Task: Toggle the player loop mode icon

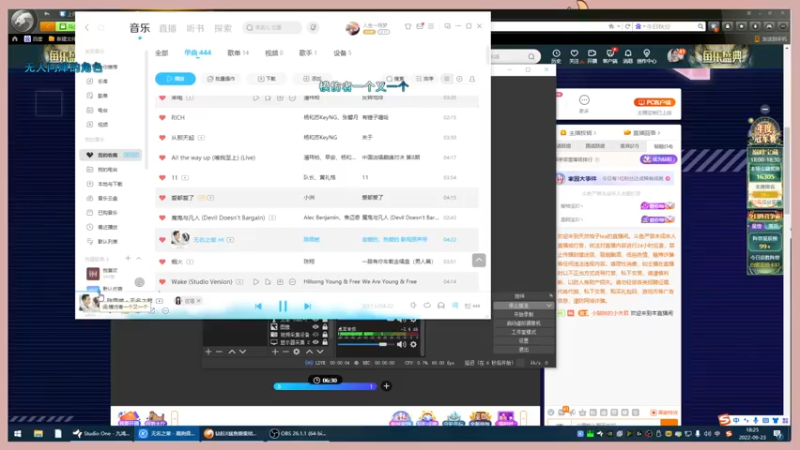Action: click(427, 306)
